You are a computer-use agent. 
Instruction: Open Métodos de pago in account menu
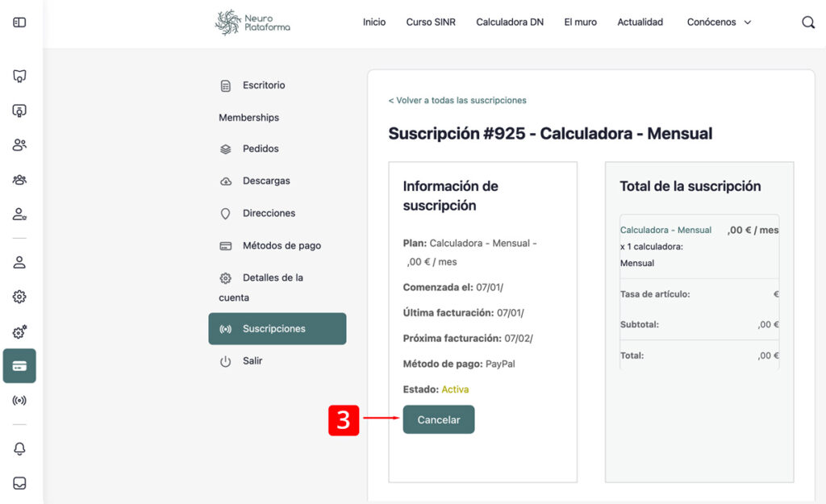pyautogui.click(x=282, y=245)
